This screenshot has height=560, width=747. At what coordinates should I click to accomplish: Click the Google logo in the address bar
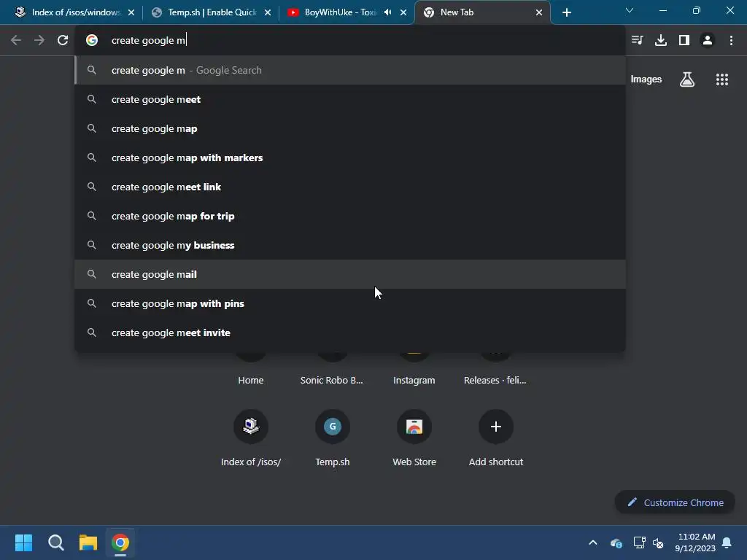click(92, 41)
